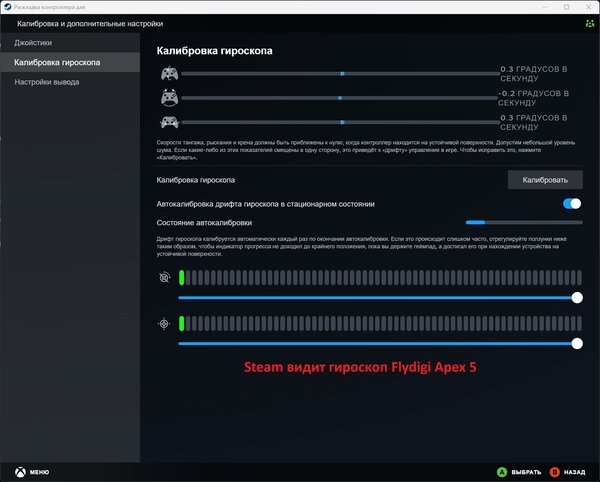The width and height of the screenshot is (600, 482).
Task: Click the yaw controller icon, second row
Action: point(170,98)
